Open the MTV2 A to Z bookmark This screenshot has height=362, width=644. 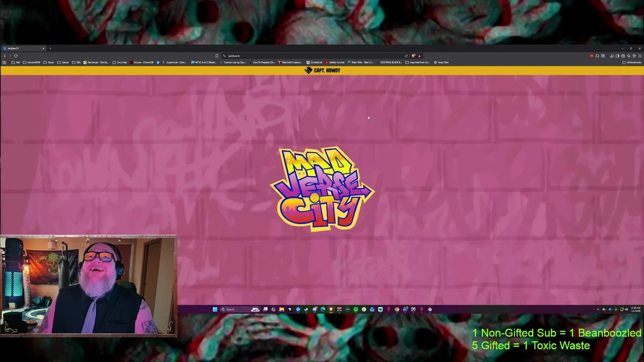(204, 62)
